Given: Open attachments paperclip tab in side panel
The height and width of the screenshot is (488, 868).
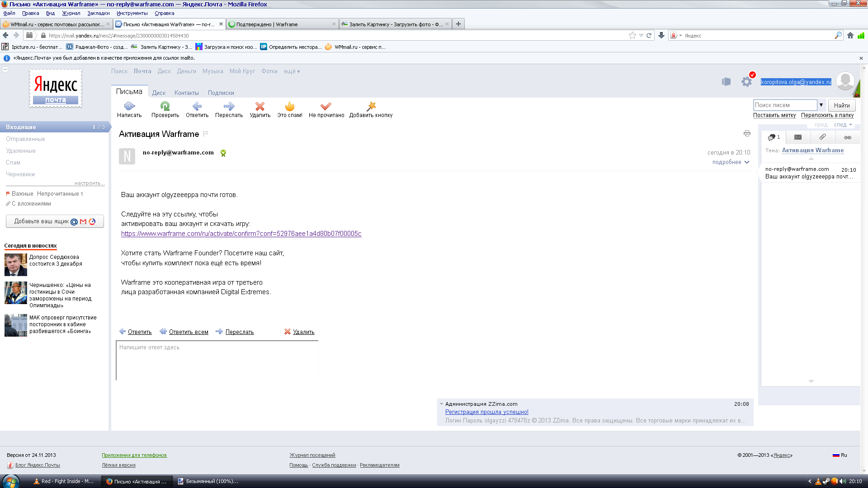Looking at the screenshot, I should coord(823,137).
